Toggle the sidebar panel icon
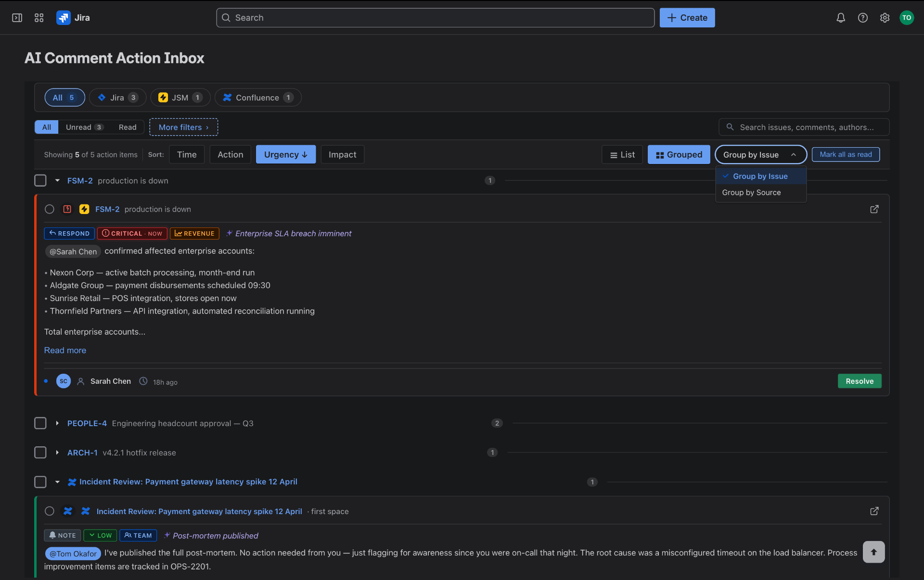 coord(17,18)
